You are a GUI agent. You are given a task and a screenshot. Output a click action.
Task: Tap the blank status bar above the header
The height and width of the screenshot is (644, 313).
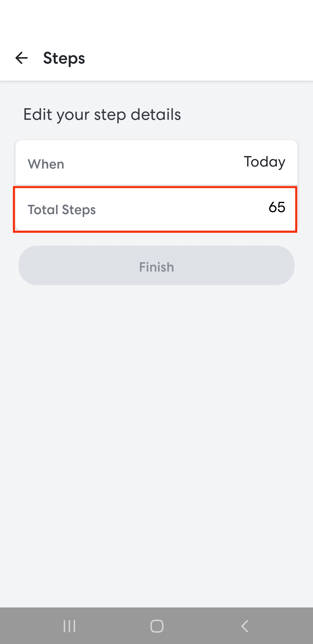pos(156,15)
